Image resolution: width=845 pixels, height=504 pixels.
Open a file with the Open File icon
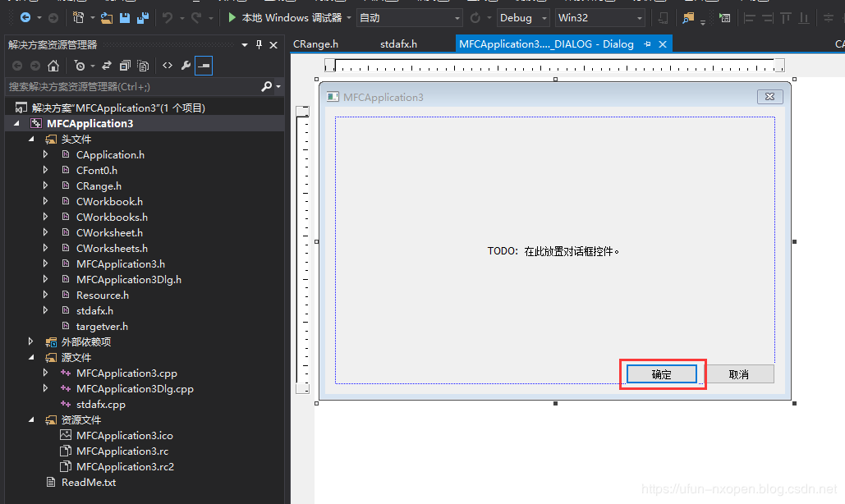pyautogui.click(x=106, y=16)
